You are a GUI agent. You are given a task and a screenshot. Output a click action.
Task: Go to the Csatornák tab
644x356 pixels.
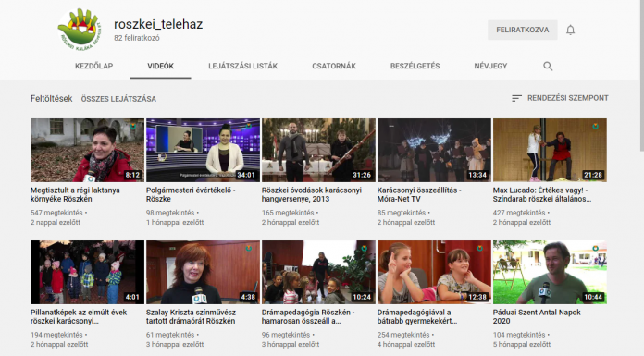point(334,66)
